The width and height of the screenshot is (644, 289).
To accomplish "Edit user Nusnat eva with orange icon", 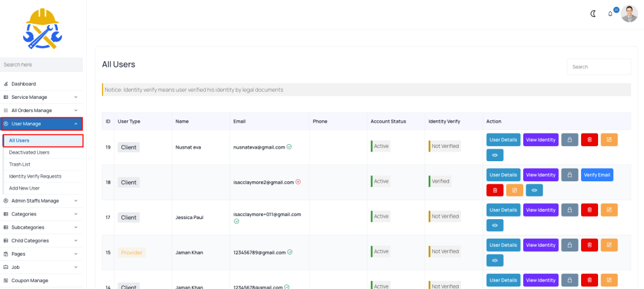I will (x=609, y=140).
